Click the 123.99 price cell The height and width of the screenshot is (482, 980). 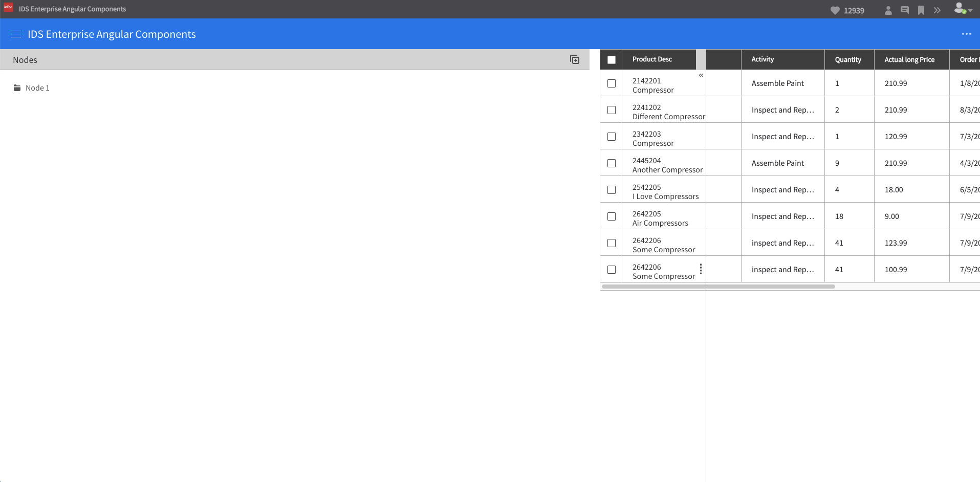coord(911,243)
